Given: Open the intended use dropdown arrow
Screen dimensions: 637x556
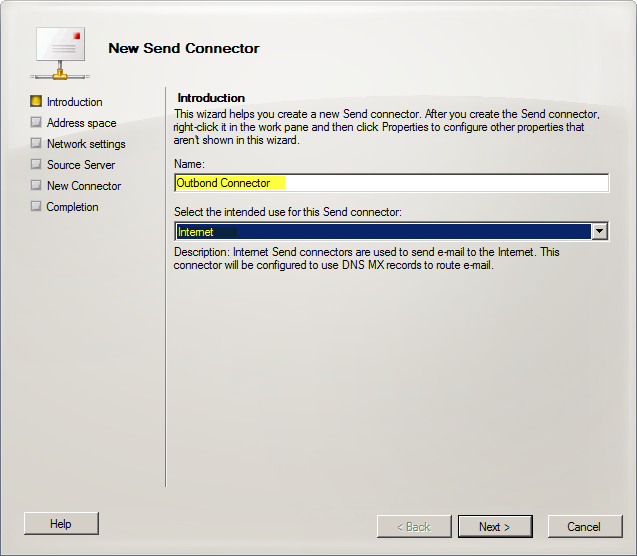Looking at the screenshot, I should click(600, 231).
